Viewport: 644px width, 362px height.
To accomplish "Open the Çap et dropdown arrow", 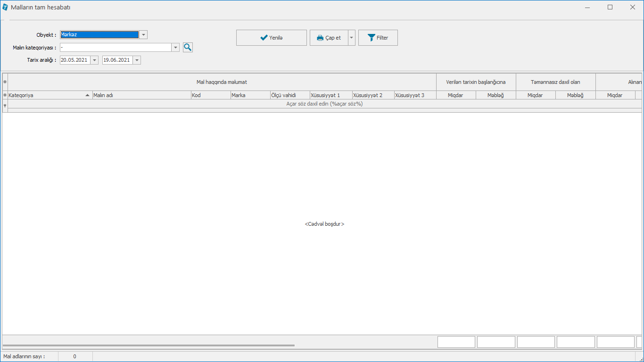I will (352, 38).
